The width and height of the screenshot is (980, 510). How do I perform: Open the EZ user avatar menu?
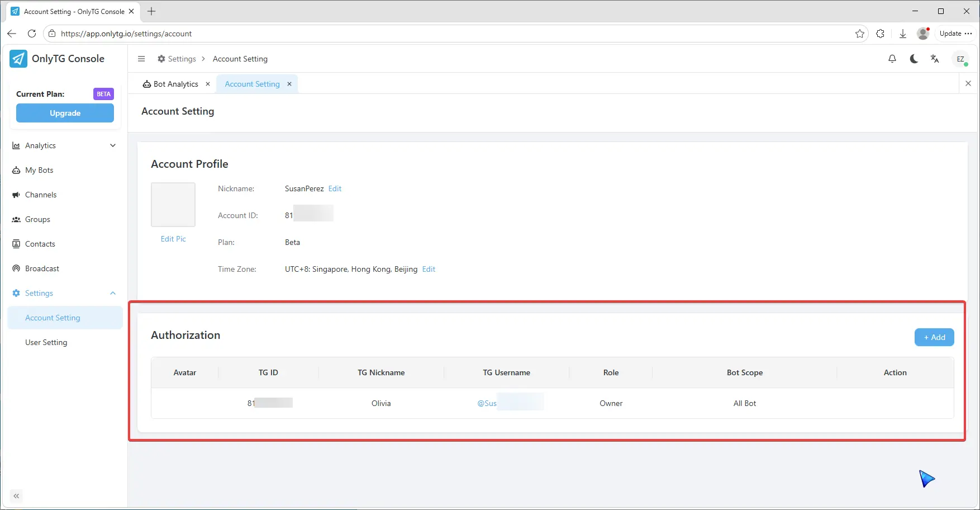[x=960, y=59]
